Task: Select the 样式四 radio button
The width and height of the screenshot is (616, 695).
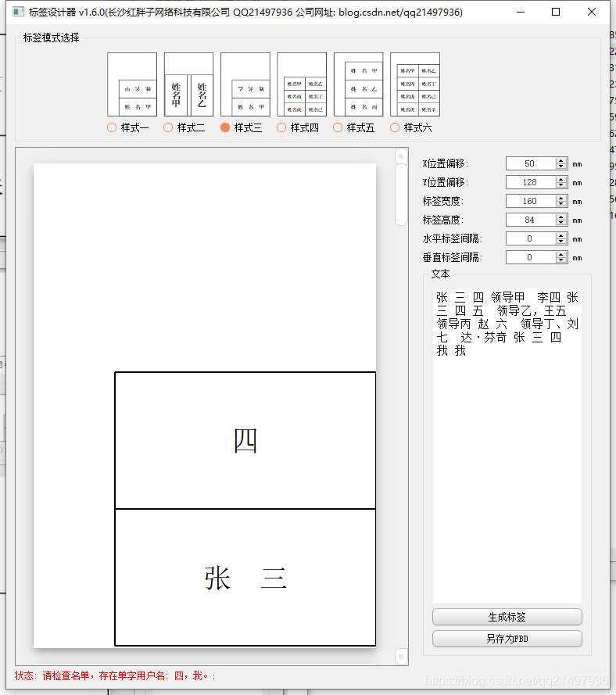Action: click(x=281, y=127)
